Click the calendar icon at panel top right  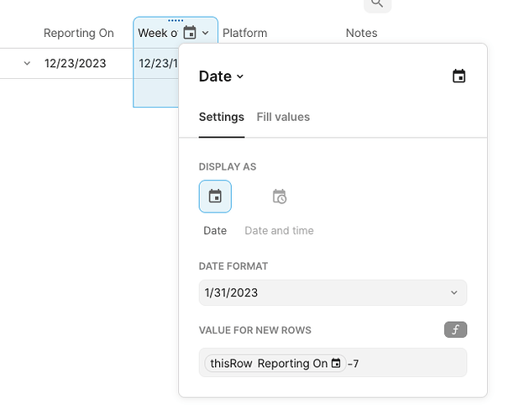[x=459, y=76]
